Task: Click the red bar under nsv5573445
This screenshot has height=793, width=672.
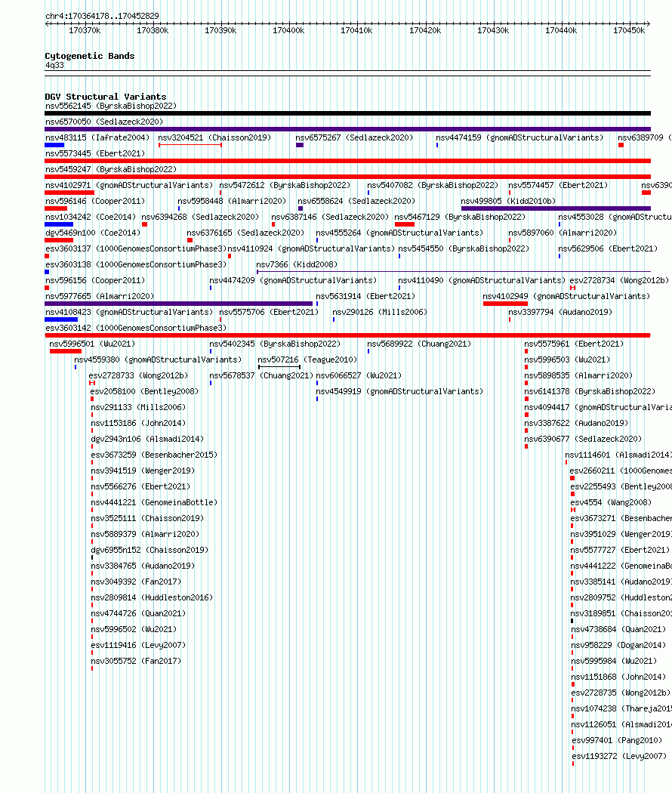Action: pyautogui.click(x=347, y=161)
